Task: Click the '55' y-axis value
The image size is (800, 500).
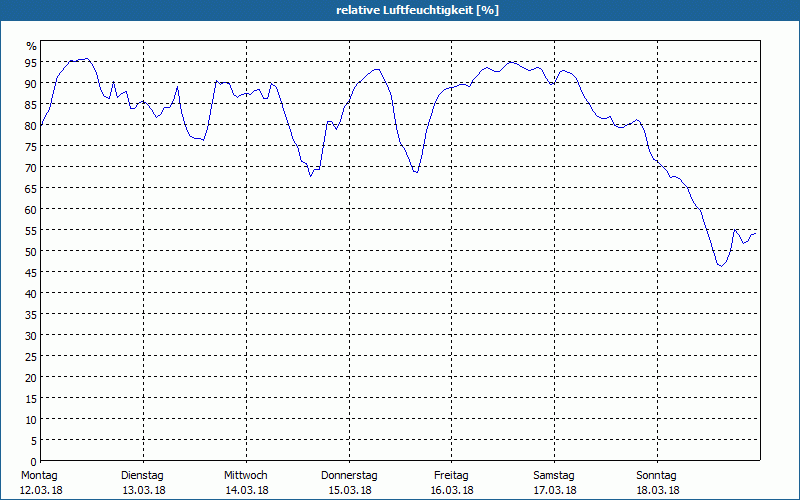Action: (31, 231)
